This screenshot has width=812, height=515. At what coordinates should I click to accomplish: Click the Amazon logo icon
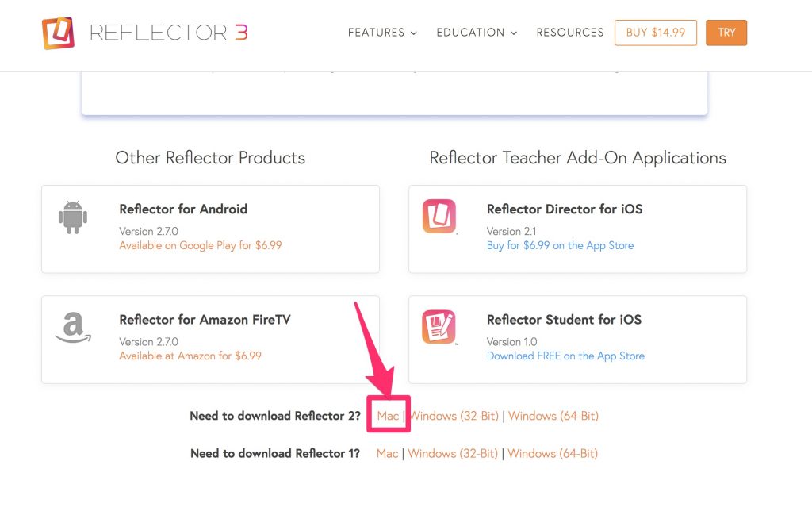[x=73, y=326]
